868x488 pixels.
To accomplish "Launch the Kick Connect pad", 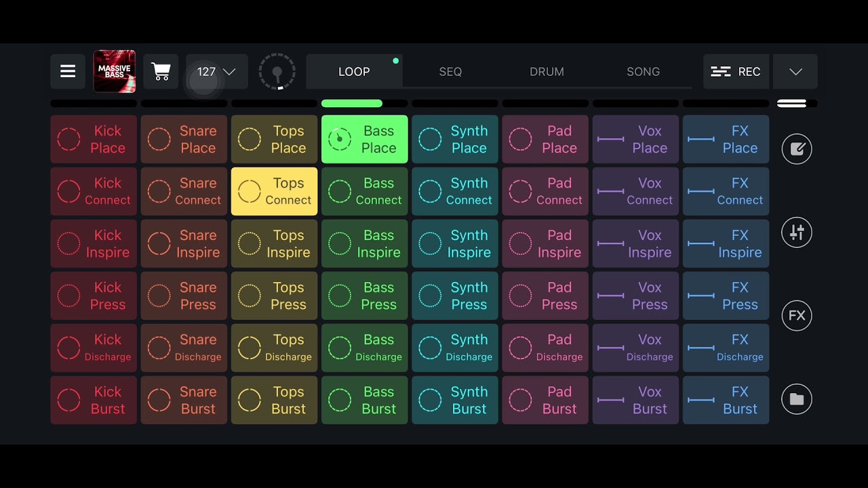I will point(94,191).
